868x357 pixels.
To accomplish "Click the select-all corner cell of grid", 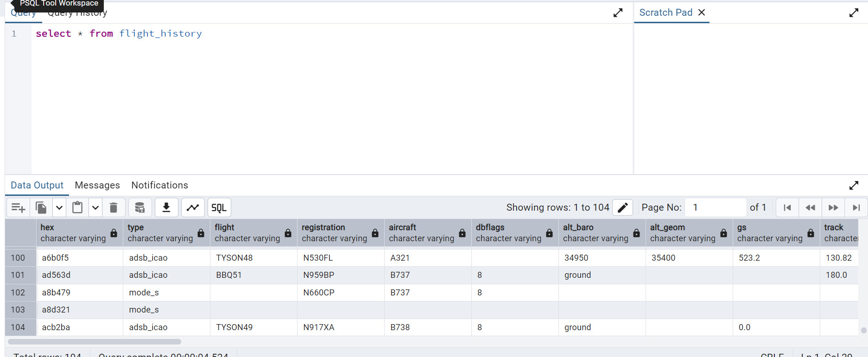I will (x=21, y=233).
